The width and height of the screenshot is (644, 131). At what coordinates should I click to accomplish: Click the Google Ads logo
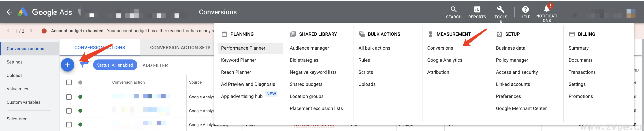(23, 12)
